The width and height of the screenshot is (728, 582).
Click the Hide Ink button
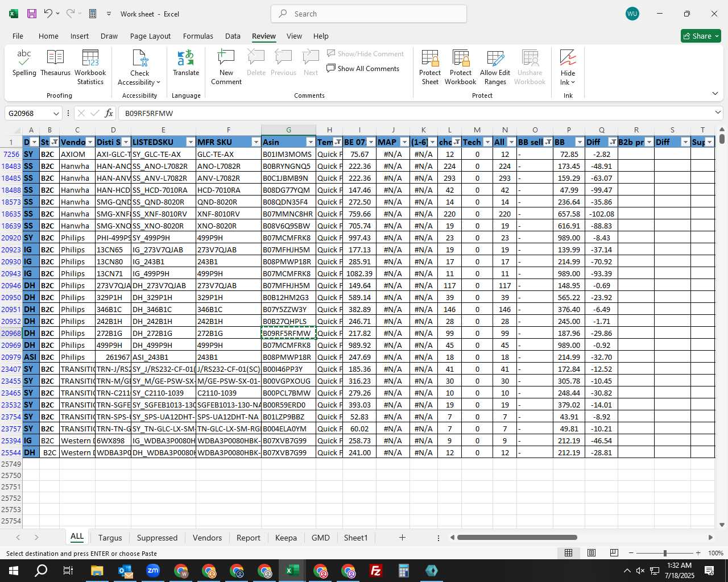568,67
